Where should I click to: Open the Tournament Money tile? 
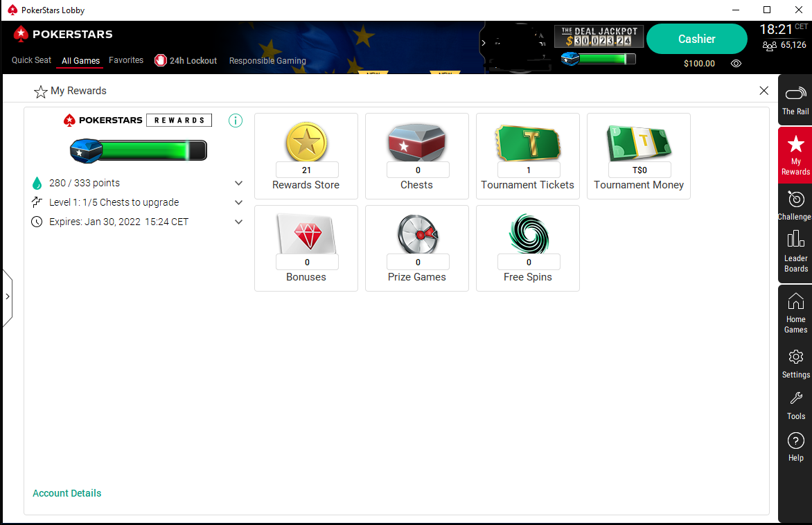tap(639, 156)
